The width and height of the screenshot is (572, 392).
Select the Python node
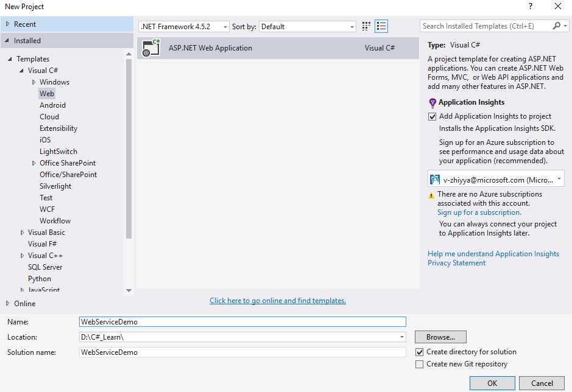click(x=40, y=279)
